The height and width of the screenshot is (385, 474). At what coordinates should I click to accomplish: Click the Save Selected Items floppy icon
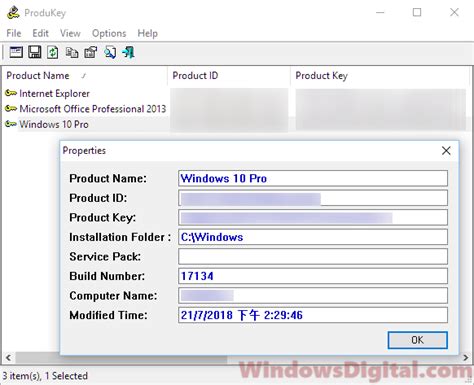[x=34, y=52]
